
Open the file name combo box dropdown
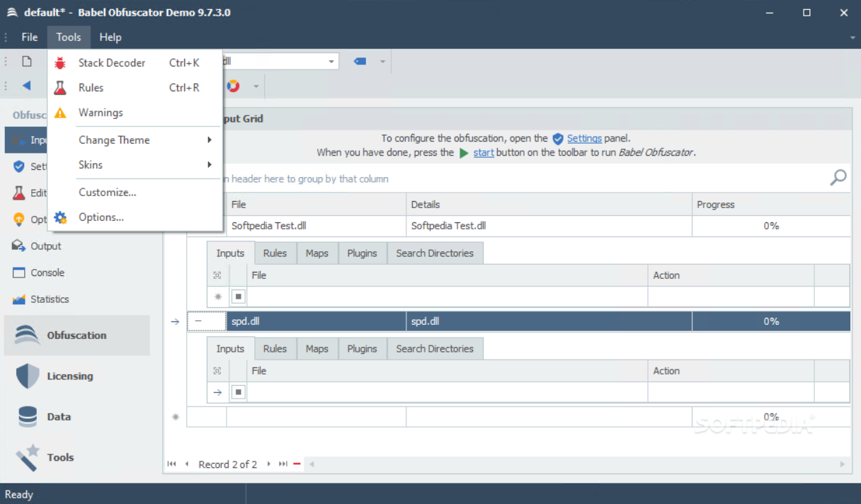(331, 62)
